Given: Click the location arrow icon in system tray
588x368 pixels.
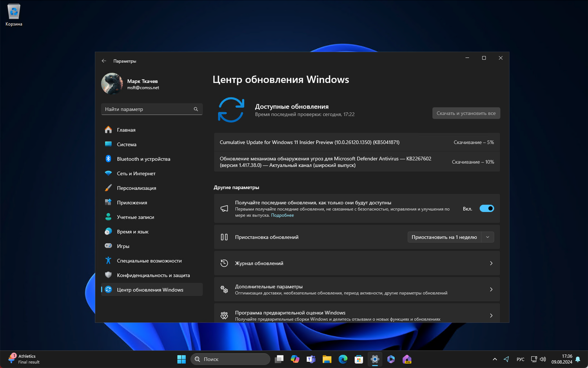Looking at the screenshot, I should point(506,359).
